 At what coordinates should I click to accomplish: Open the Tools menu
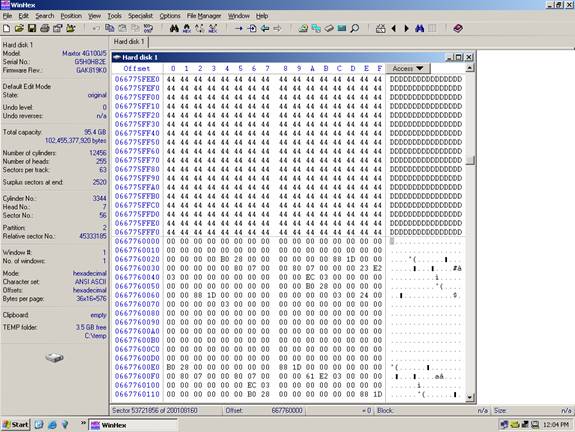[114, 16]
